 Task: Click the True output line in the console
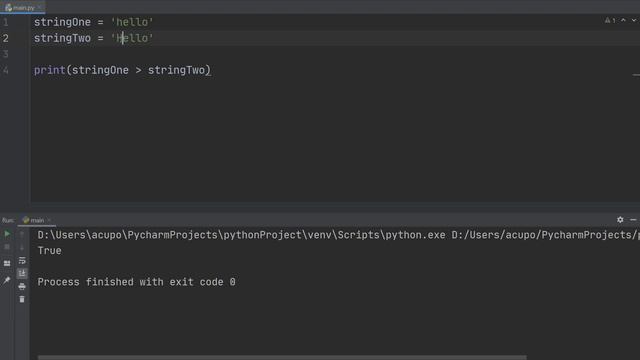[x=49, y=251]
